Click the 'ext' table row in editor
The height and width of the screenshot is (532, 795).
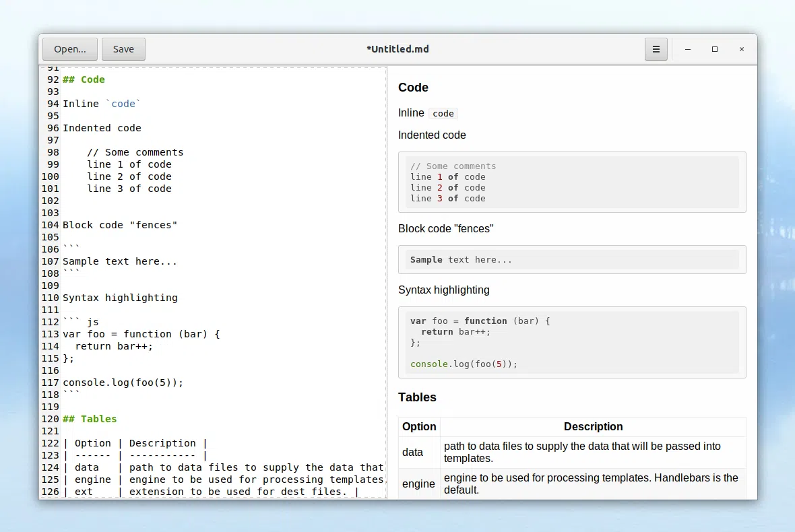pos(212,492)
